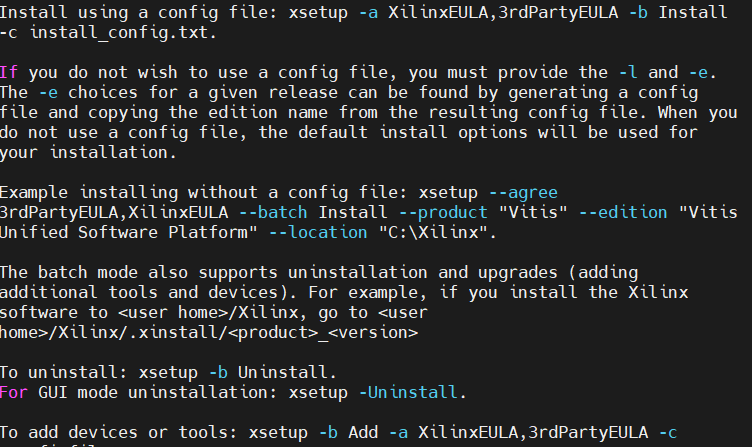
Task: Click the pink "For" keyword
Action: pos(13,392)
